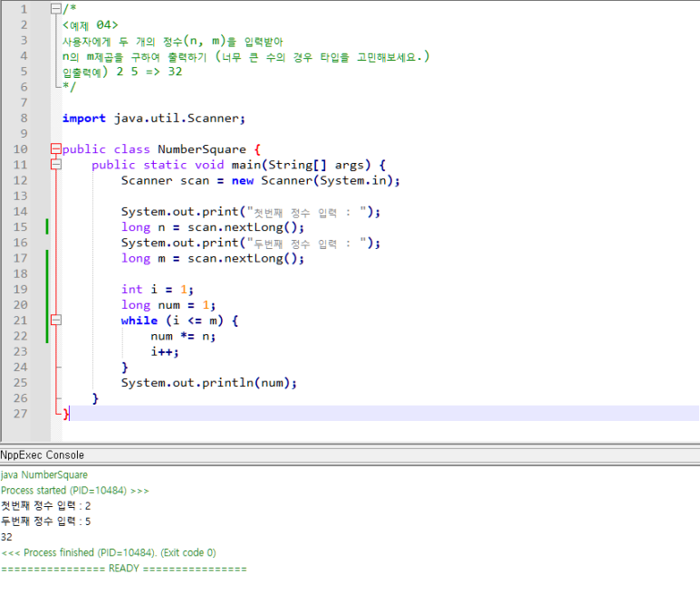The height and width of the screenshot is (593, 700).
Task: Place cursor on 'main(String[] args)'
Action: coord(301,165)
